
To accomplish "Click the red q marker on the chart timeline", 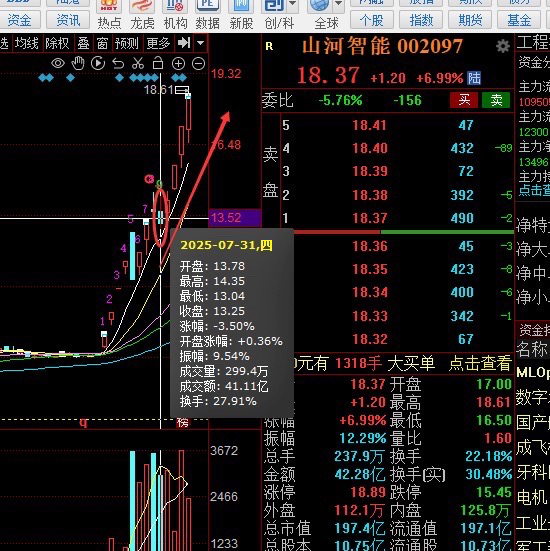I will pos(83,422).
